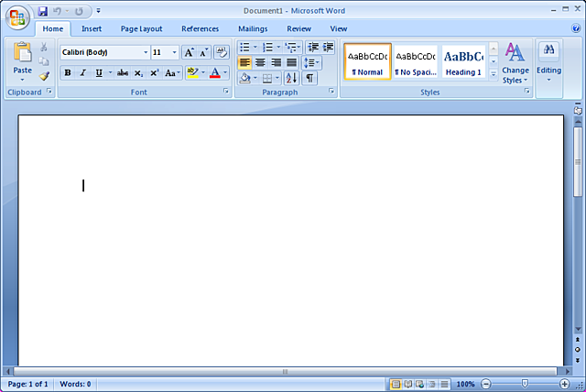Open the Office Button menu
This screenshot has width=586, height=392.
pos(17,17)
